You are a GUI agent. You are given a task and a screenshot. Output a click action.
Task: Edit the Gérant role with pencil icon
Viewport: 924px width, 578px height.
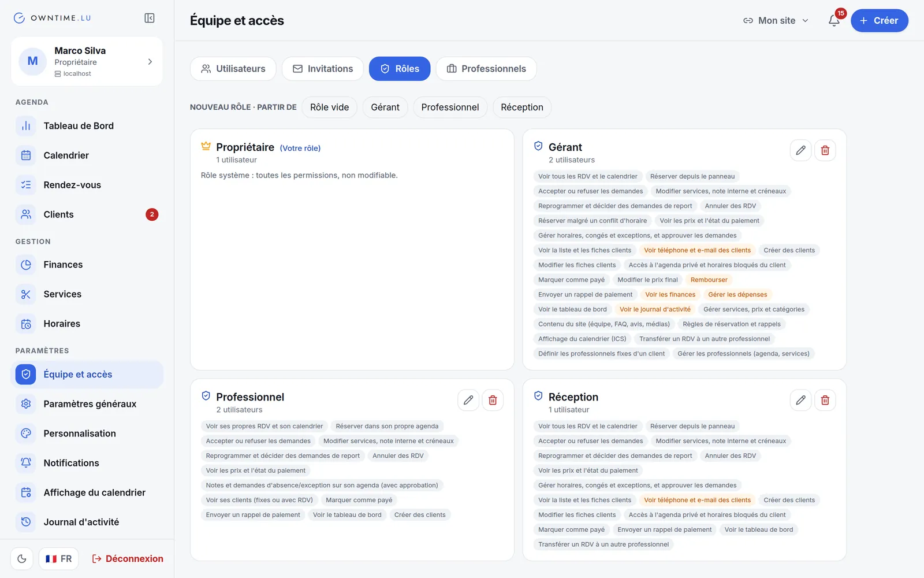tap(800, 150)
